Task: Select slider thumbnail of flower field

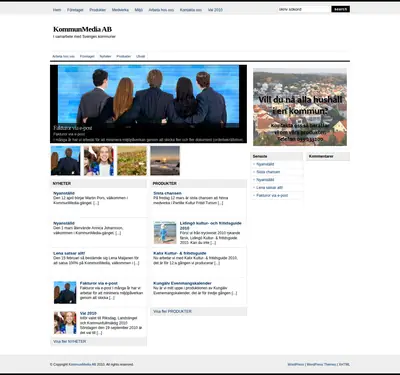Action: click(132, 161)
